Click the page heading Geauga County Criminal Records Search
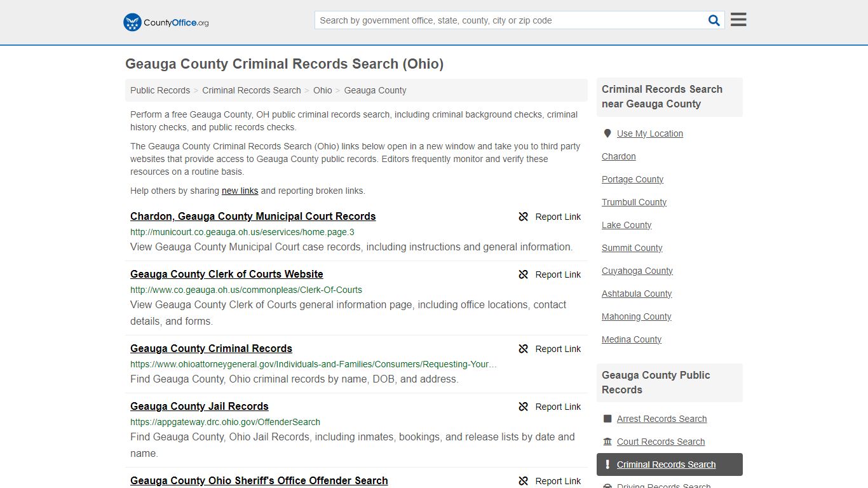 pyautogui.click(x=284, y=64)
